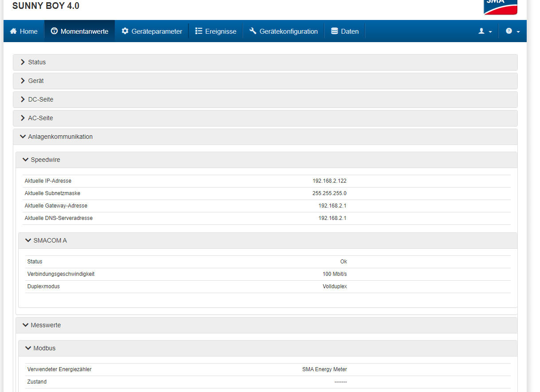Click the Home house icon
The width and height of the screenshot is (540, 392).
tap(13, 31)
